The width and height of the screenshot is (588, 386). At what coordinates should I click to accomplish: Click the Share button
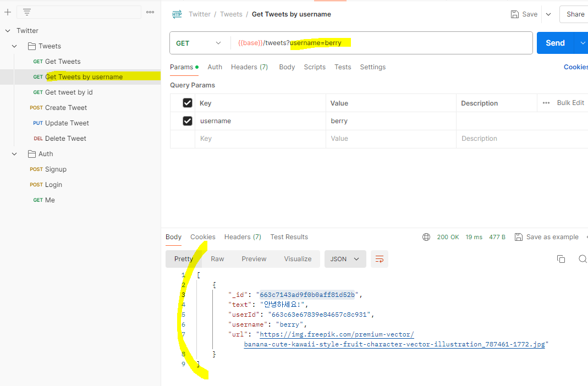click(575, 14)
